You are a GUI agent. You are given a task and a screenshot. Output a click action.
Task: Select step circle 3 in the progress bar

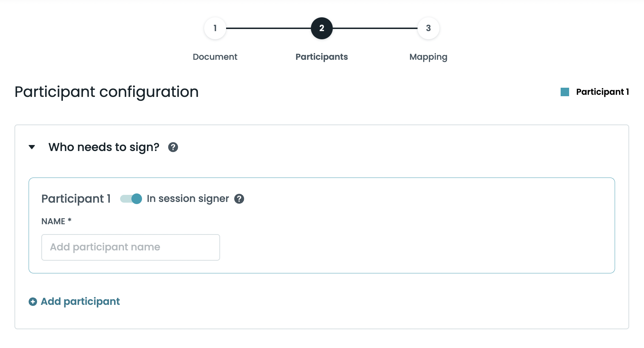coord(428,28)
